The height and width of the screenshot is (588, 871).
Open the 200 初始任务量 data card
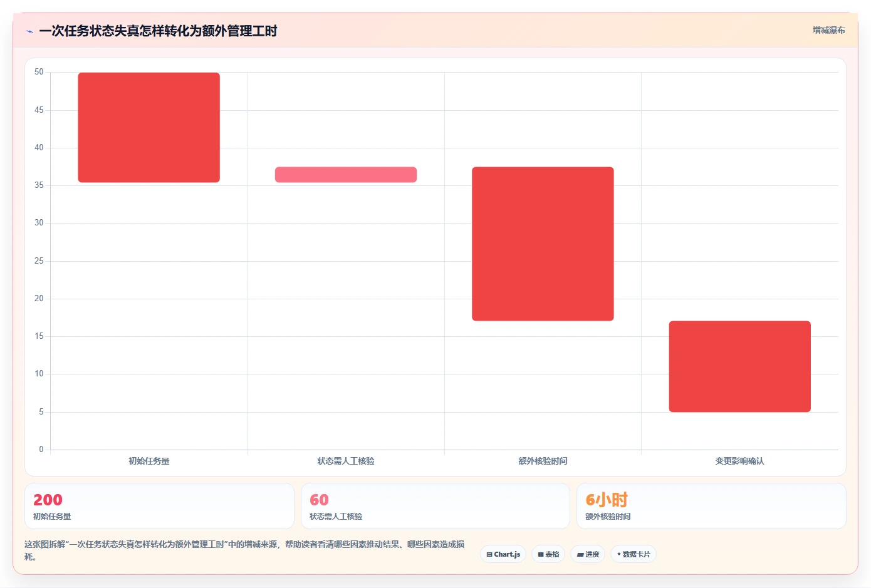click(159, 506)
